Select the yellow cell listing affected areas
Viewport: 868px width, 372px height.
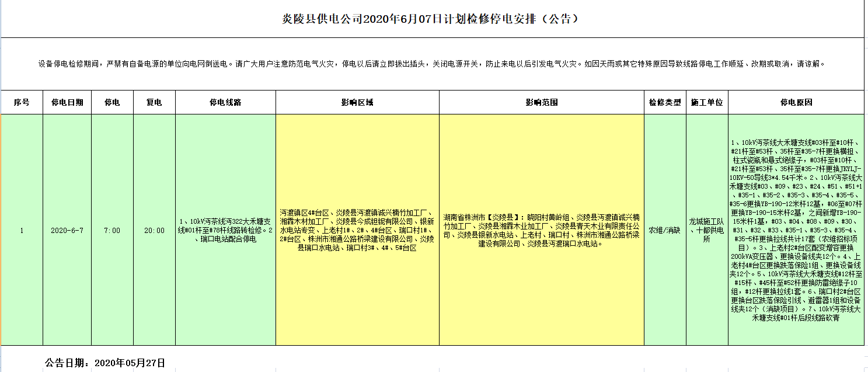(357, 231)
